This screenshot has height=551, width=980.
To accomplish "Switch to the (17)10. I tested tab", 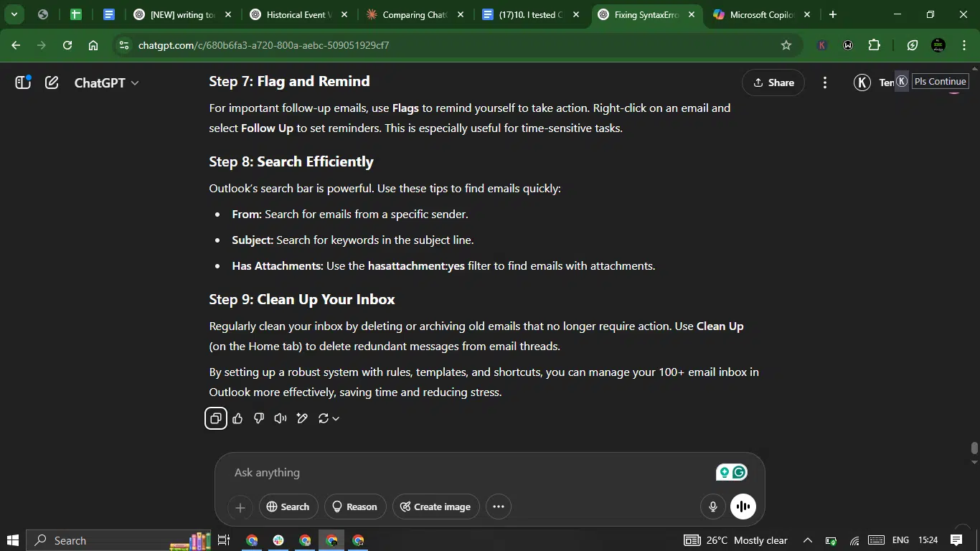I will click(x=532, y=14).
